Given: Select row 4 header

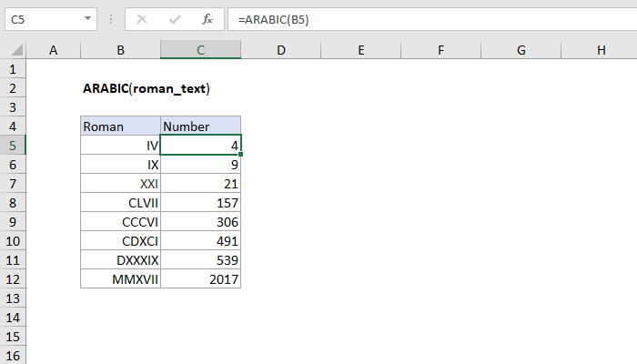Looking at the screenshot, I should point(13,126).
